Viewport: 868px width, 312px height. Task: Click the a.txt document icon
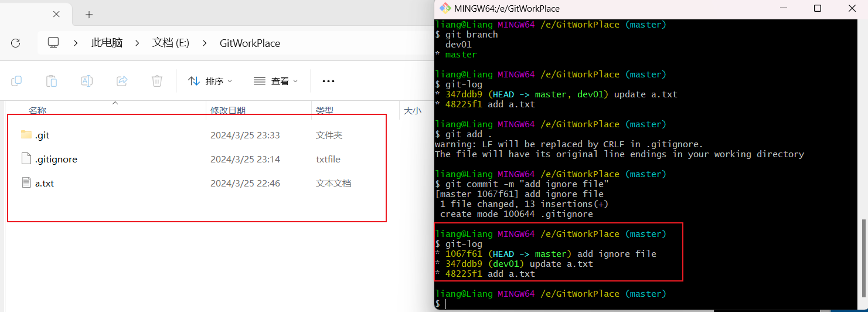coord(26,183)
